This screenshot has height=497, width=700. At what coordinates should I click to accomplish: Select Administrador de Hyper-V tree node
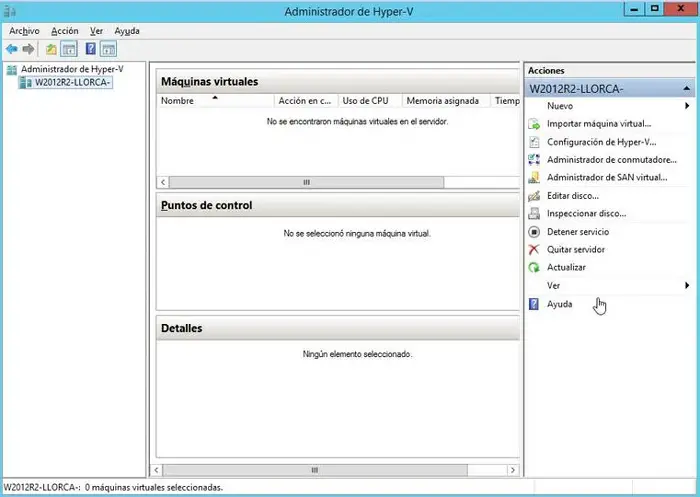72,69
